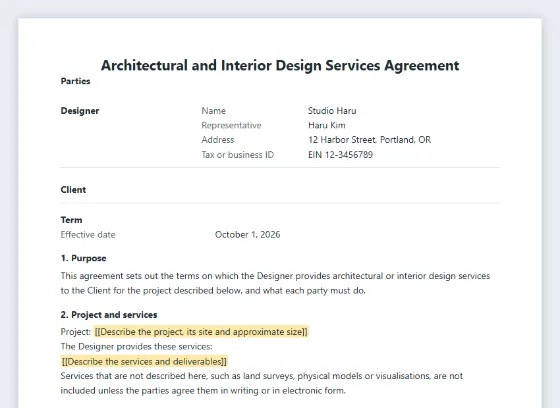Screen dimensions: 560x408
Task: Click the 'Parties' heading
Action: pos(75,81)
